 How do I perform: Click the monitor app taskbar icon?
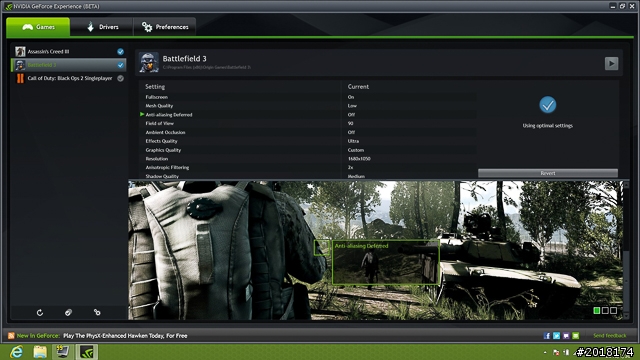click(x=62, y=352)
